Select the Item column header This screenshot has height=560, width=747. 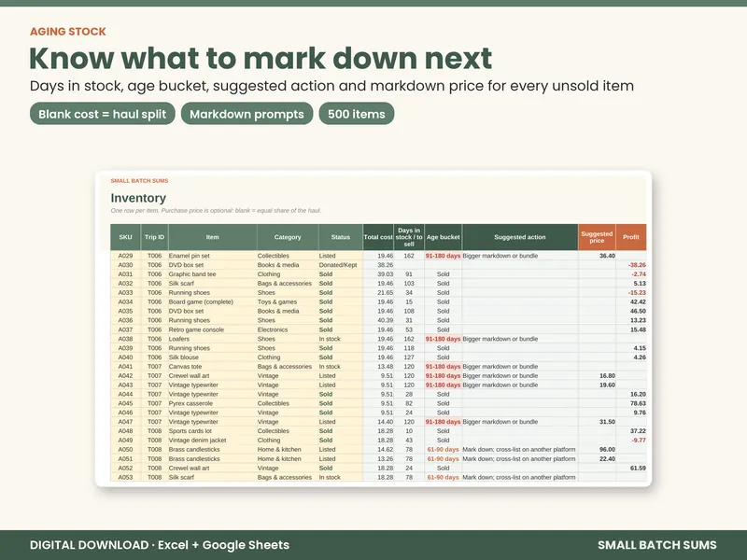tap(213, 237)
